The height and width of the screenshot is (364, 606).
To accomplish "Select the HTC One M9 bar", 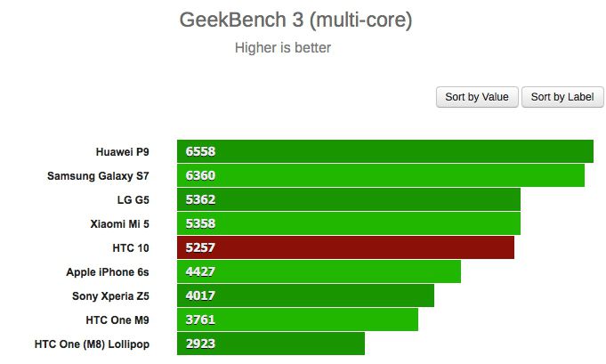I will (297, 320).
